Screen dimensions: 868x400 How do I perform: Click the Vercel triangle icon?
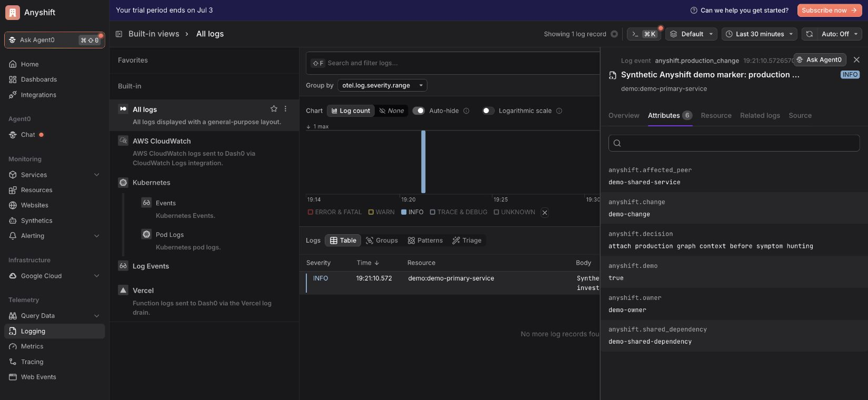click(x=123, y=290)
